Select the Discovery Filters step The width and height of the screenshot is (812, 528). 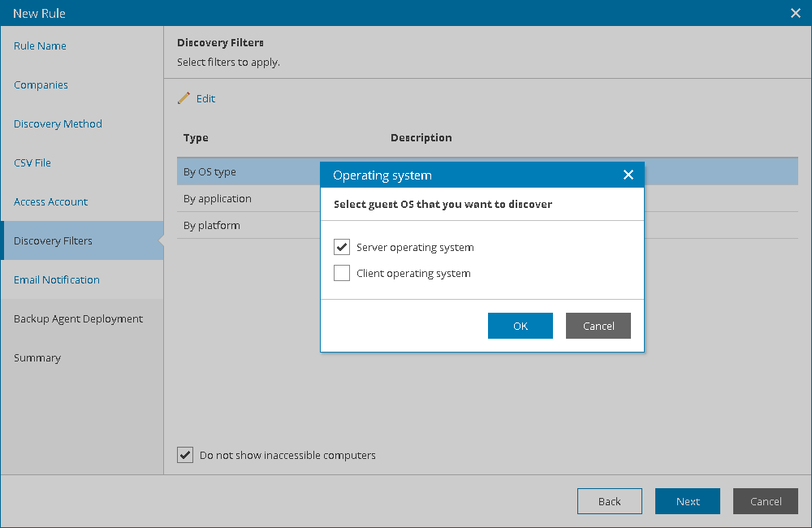[54, 240]
